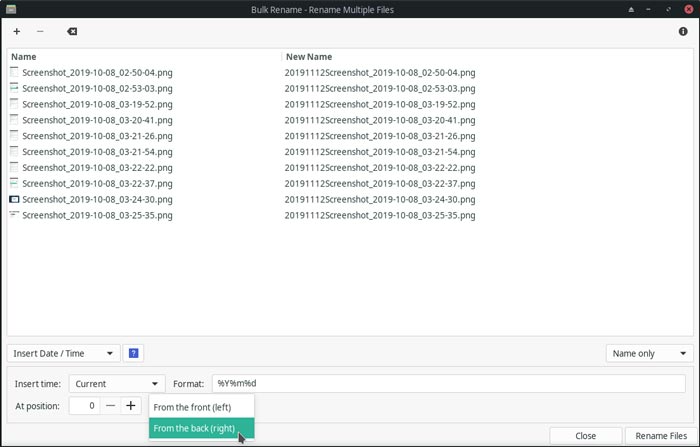The width and height of the screenshot is (700, 447).
Task: Select row Screenshot_2019-10-08_03-20-41.png
Action: point(350,120)
